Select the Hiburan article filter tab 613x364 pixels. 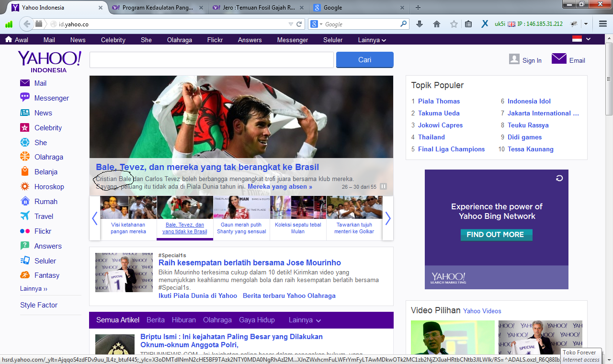184,320
